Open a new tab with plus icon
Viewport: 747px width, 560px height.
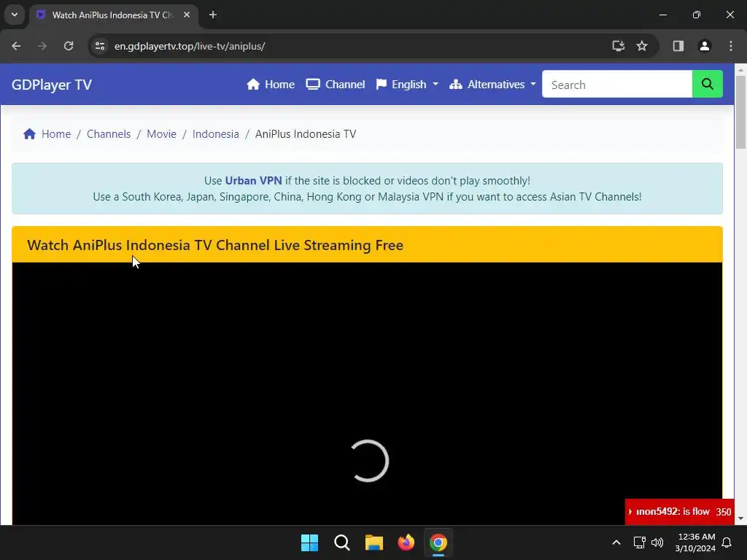213,15
